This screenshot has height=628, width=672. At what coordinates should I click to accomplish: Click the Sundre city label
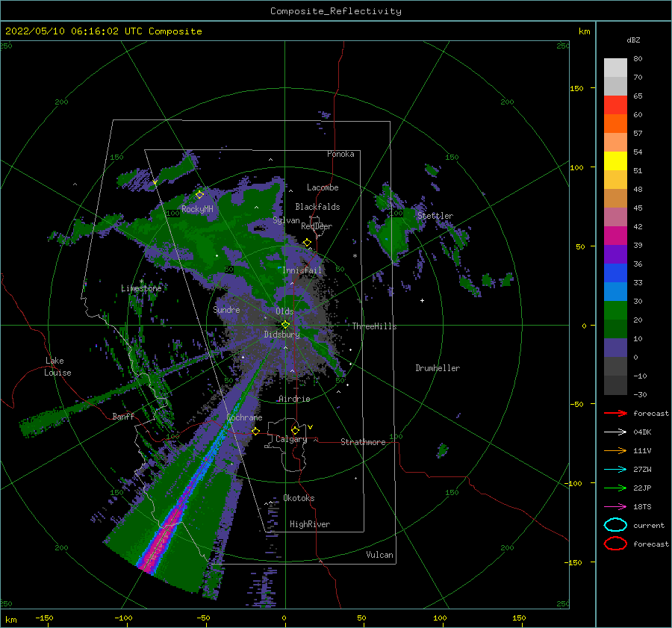[226, 309]
